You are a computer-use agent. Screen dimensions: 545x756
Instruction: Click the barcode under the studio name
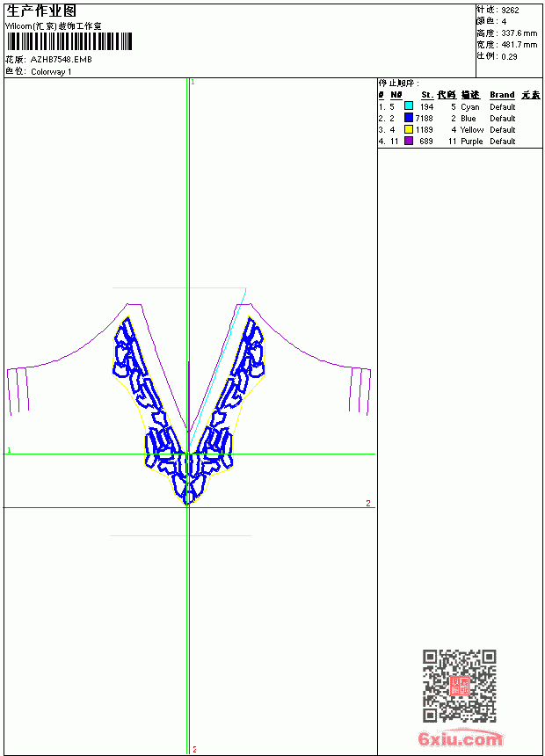(69, 42)
